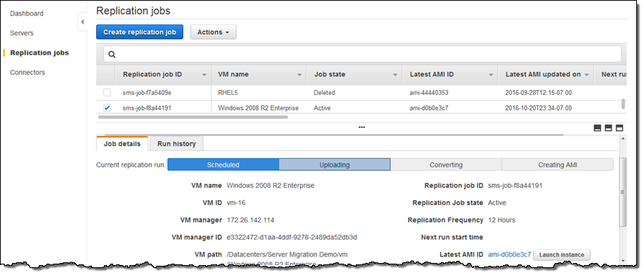Expand the Job state column filter arrow
Viewport: 644px width, 275px height.
pos(395,75)
